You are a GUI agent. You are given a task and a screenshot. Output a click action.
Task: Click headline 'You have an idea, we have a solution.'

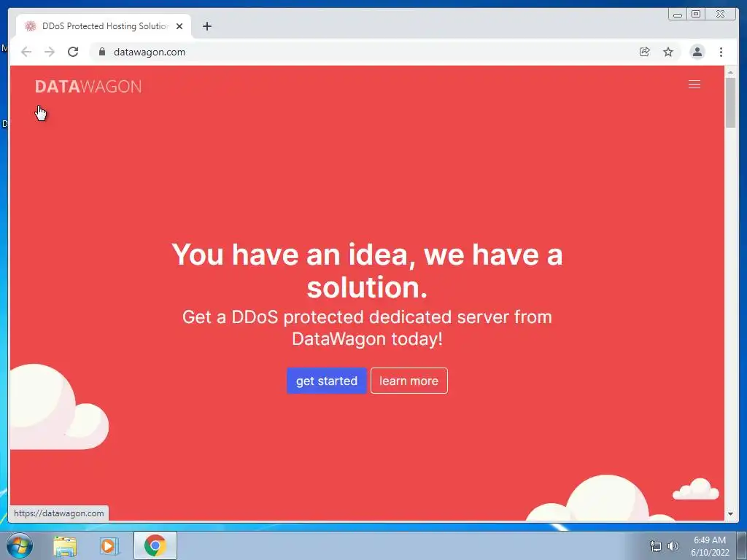367,271
